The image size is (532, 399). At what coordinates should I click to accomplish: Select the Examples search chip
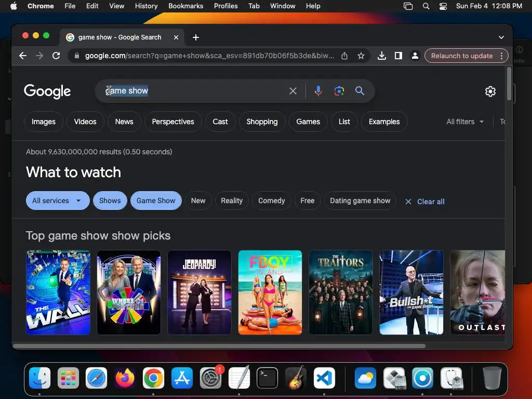pyautogui.click(x=384, y=122)
